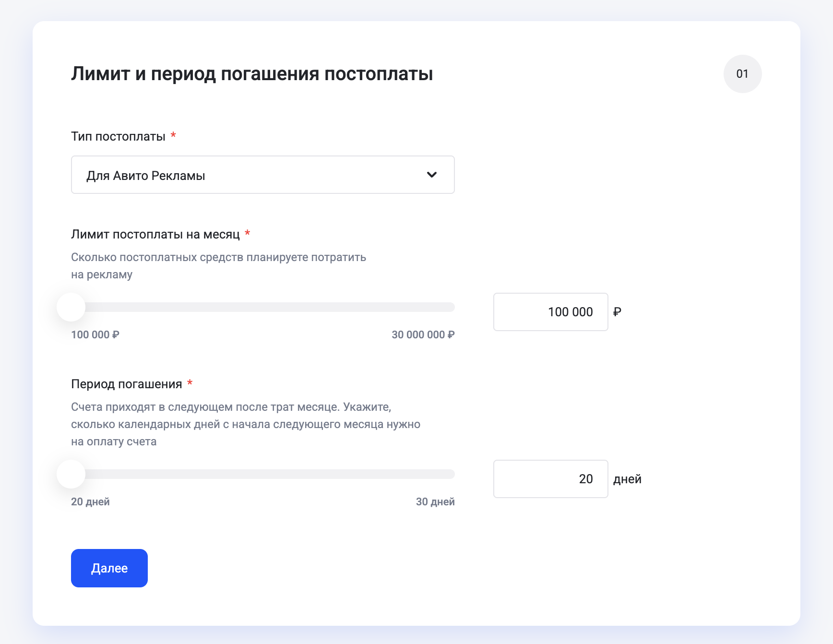Open the "Тип постоплаты" dropdown

pyautogui.click(x=262, y=175)
